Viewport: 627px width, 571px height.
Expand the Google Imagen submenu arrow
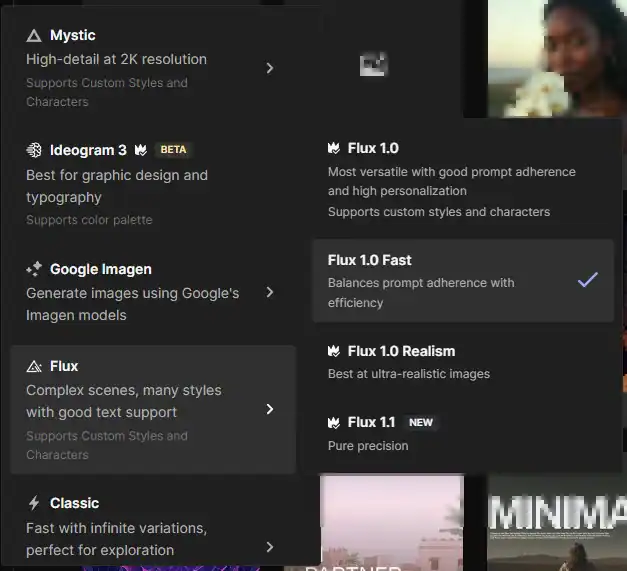[x=270, y=292]
